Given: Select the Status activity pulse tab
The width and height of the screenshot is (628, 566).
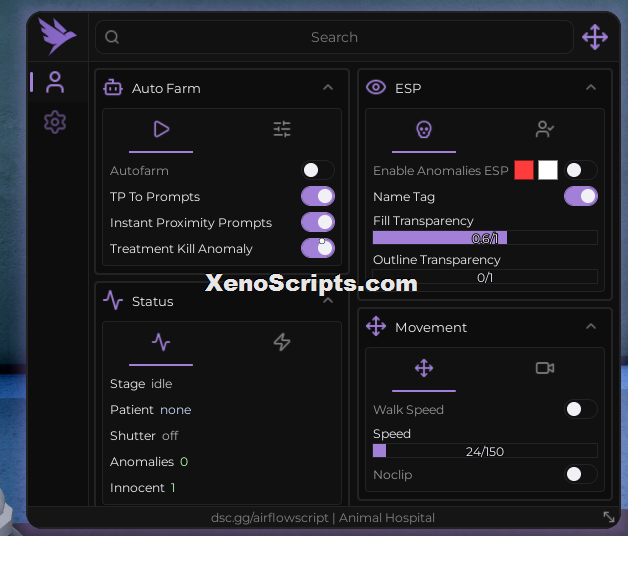Looking at the screenshot, I should [x=161, y=342].
